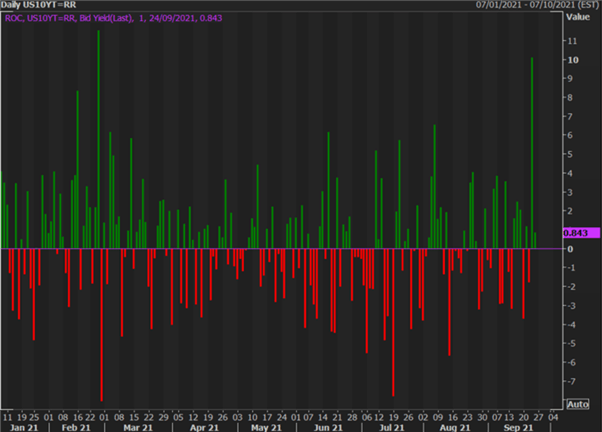Viewport: 602px width, 432px height.
Task: Click the Apr 21 month label
Action: 204,427
